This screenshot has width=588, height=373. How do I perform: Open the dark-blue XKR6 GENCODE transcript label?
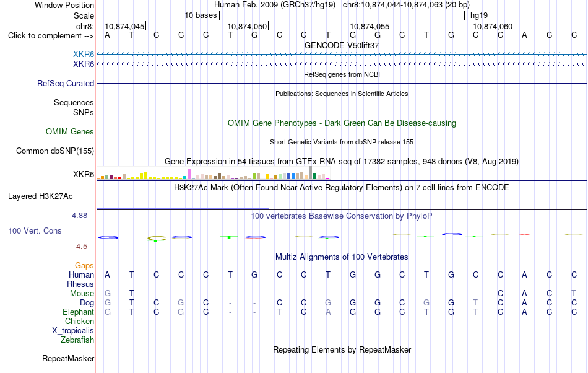coord(84,64)
